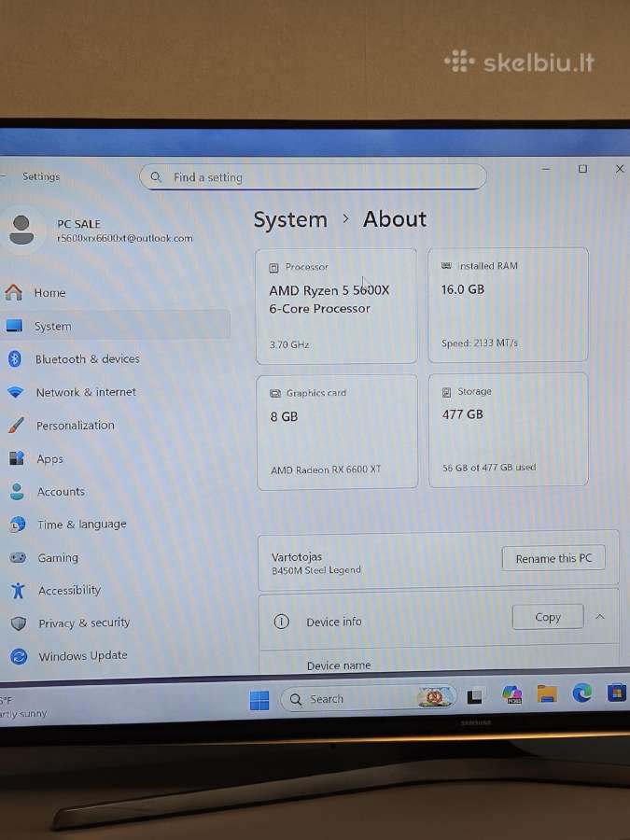Click the Installed RAM card
630x840 pixels.
pyautogui.click(x=508, y=304)
